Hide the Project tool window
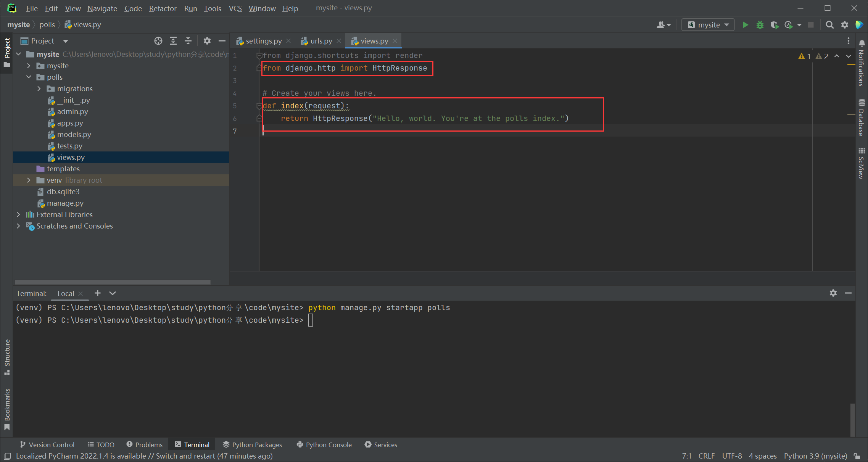 [x=222, y=41]
